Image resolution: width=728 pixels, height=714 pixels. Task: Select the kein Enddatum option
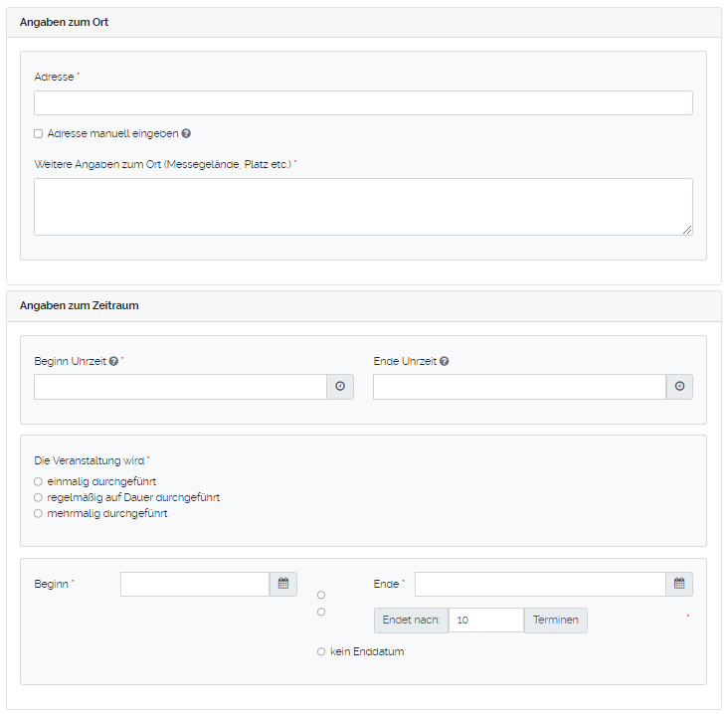tap(321, 651)
